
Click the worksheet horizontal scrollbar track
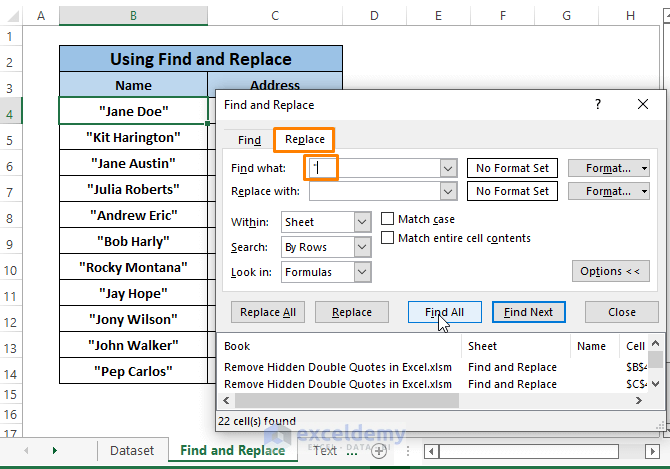529,451
